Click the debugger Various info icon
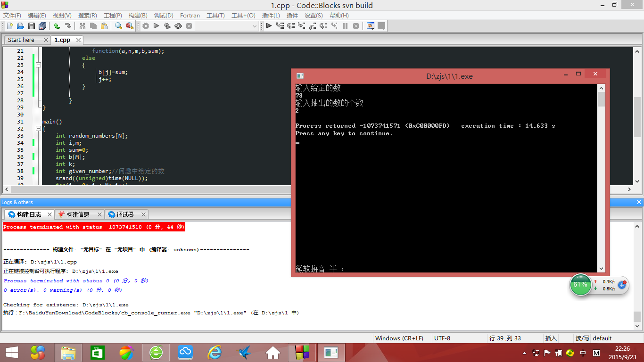Viewport: 644px width, 362px height. point(381,26)
